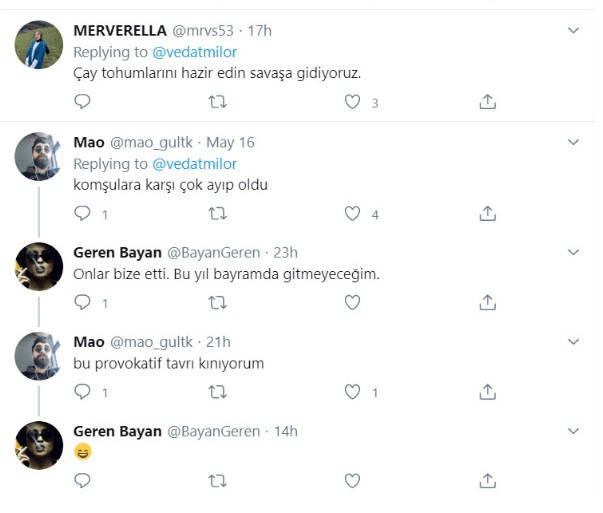
Task: Open @vedatmilor link in MERVERELLA's reply
Action: pos(194,51)
